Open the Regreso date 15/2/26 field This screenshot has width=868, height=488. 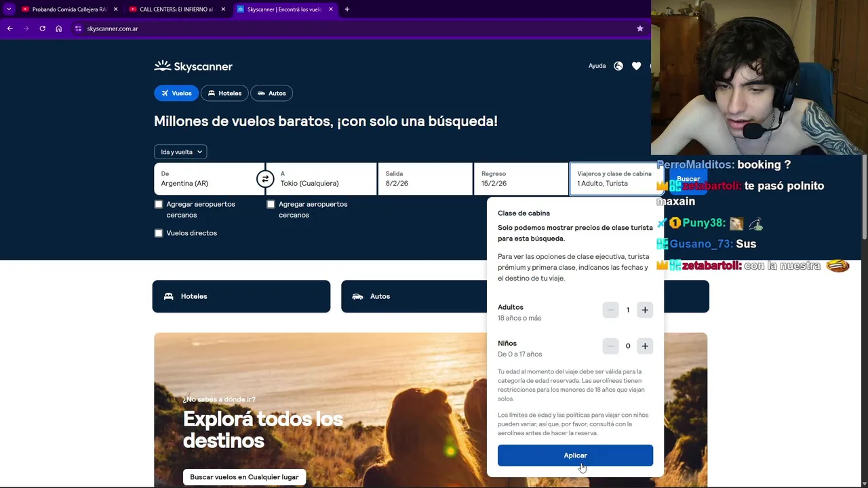[x=521, y=179]
